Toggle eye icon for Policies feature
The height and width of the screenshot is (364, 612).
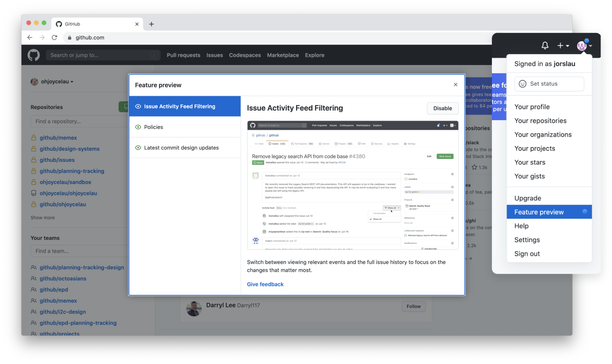click(x=138, y=127)
